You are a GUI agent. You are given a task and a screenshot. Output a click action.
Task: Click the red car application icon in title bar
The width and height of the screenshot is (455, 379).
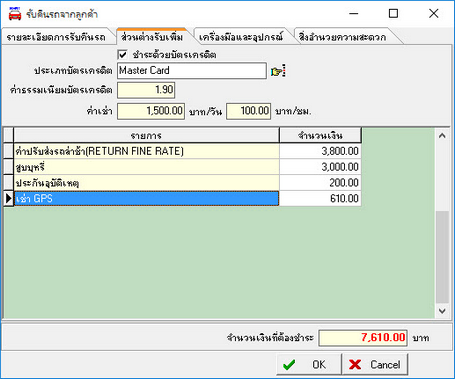(14, 14)
